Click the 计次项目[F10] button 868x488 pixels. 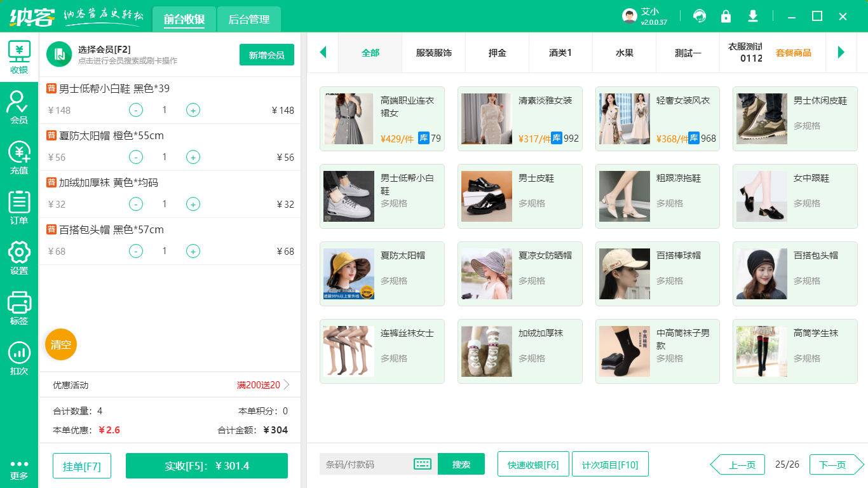click(x=610, y=464)
